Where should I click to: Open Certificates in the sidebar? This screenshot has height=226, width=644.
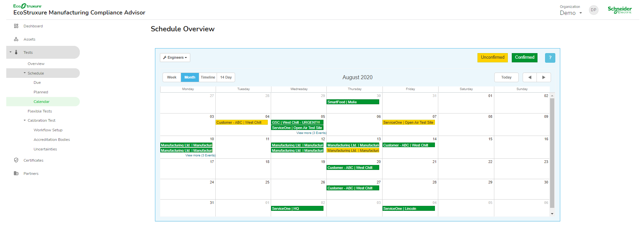[x=33, y=160]
